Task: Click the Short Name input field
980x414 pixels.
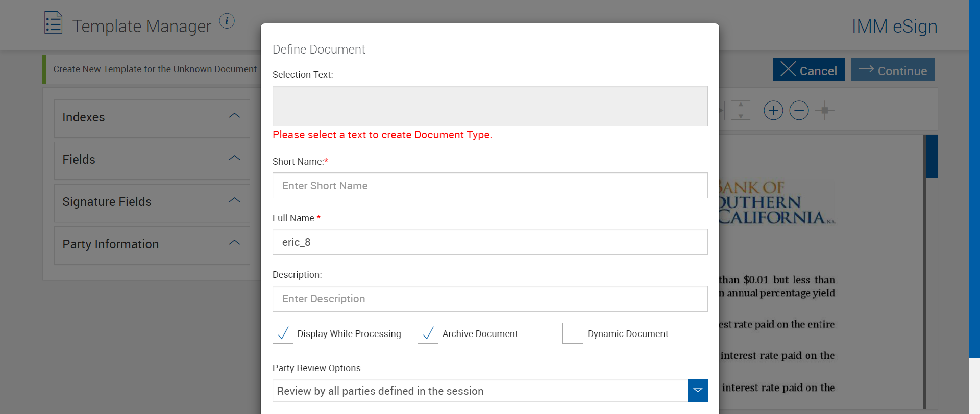Action: coord(489,186)
